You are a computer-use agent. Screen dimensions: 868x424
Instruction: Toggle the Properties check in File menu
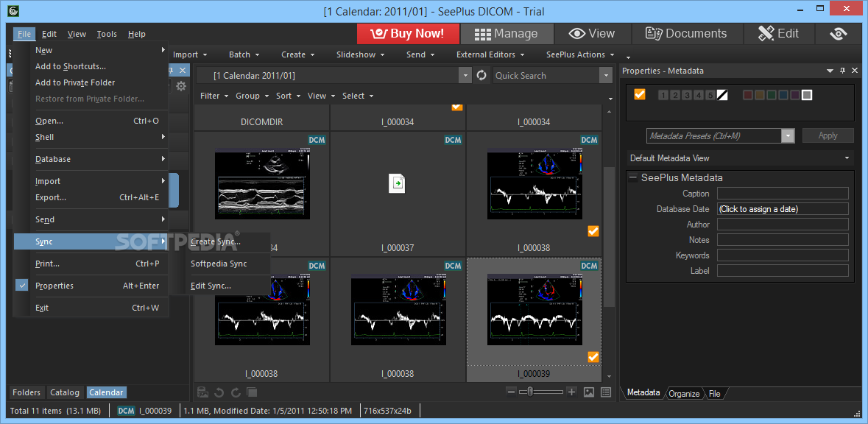point(22,286)
